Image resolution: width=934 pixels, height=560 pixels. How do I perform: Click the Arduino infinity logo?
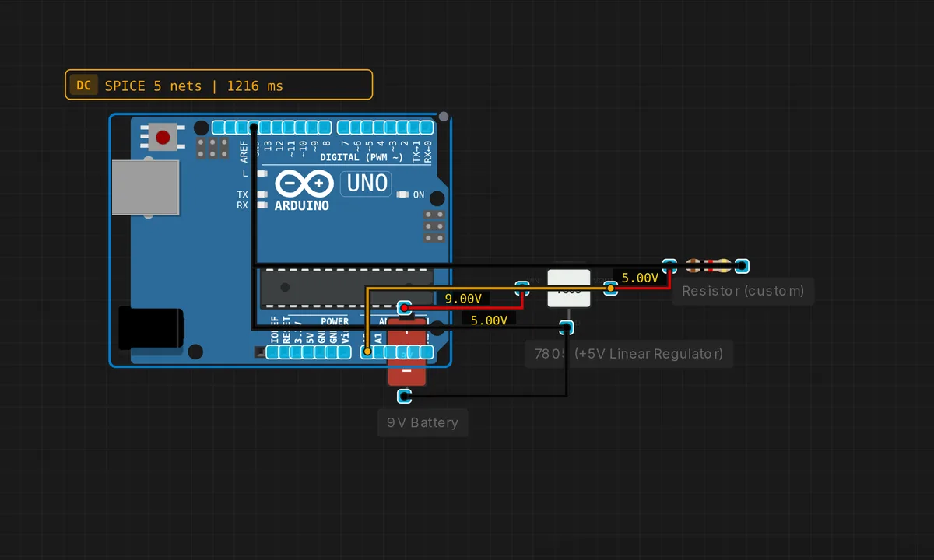[x=303, y=184]
